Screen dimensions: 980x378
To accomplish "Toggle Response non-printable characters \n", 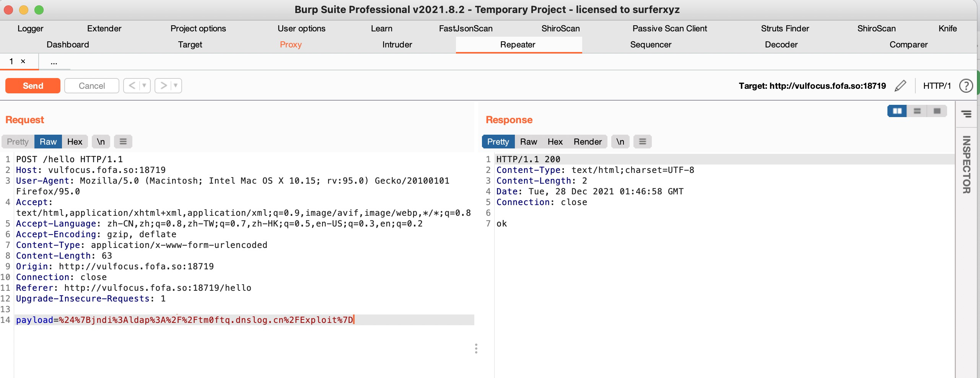I will [x=620, y=142].
